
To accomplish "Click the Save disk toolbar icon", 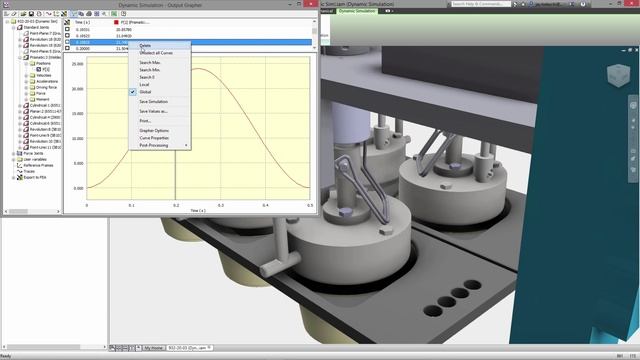I will [x=31, y=14].
